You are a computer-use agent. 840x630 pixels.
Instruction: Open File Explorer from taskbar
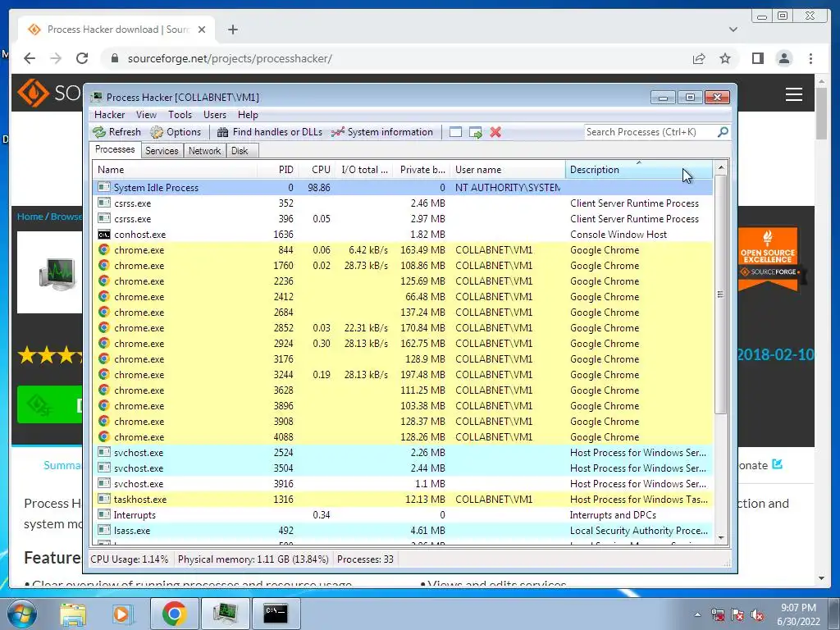click(x=73, y=614)
